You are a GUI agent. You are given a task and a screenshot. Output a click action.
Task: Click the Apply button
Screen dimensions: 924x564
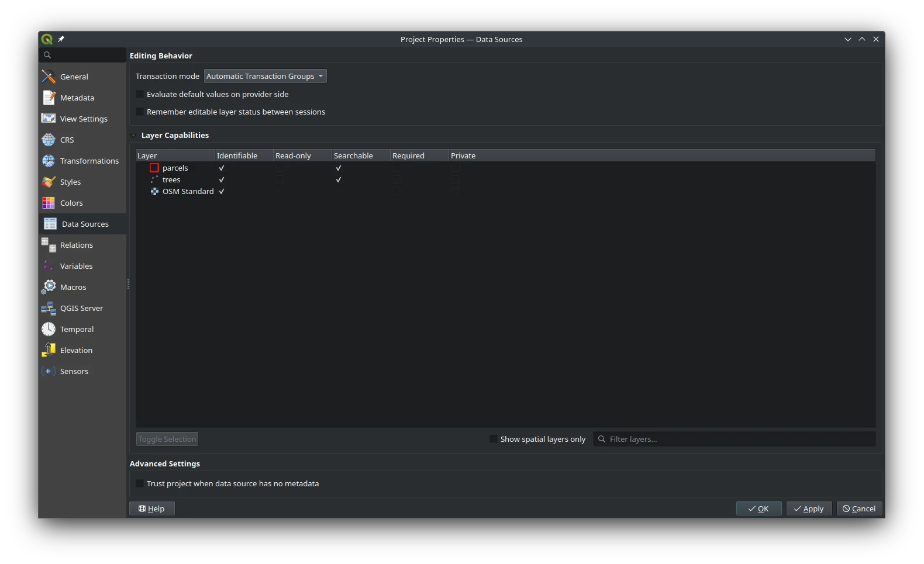(809, 508)
